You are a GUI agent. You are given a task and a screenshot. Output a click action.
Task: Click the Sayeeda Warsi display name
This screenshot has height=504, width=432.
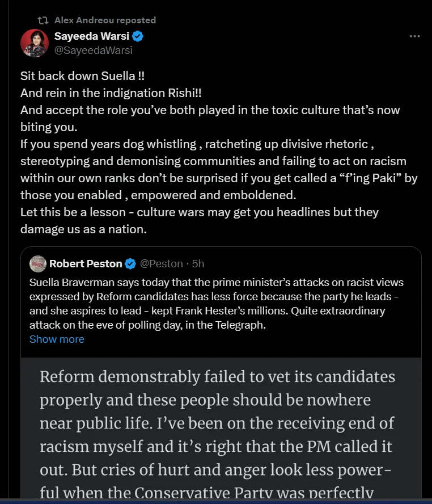click(x=92, y=36)
